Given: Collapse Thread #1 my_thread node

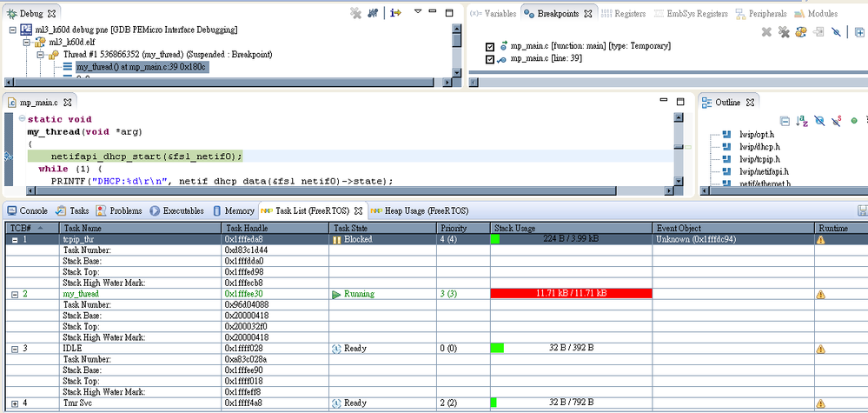Looking at the screenshot, I should pos(40,55).
